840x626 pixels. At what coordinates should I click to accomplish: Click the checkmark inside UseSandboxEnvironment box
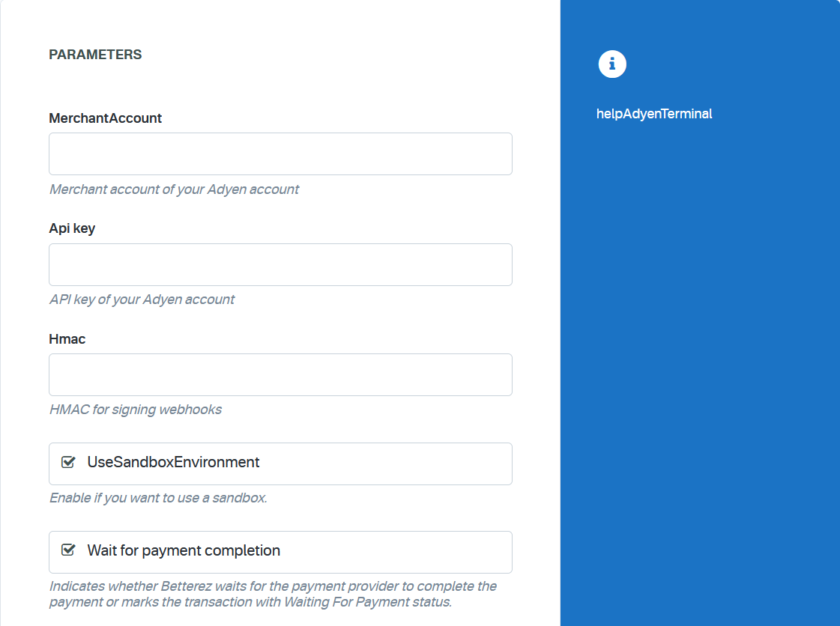[x=68, y=462]
